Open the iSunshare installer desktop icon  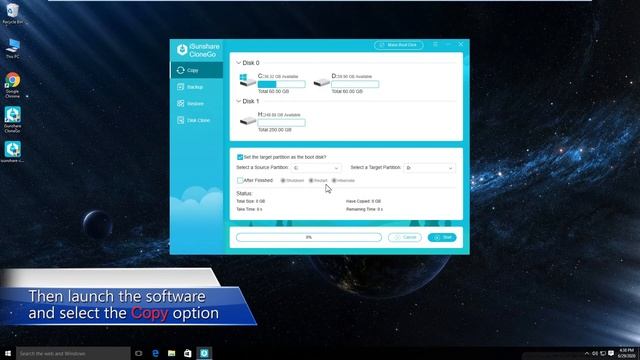point(13,152)
